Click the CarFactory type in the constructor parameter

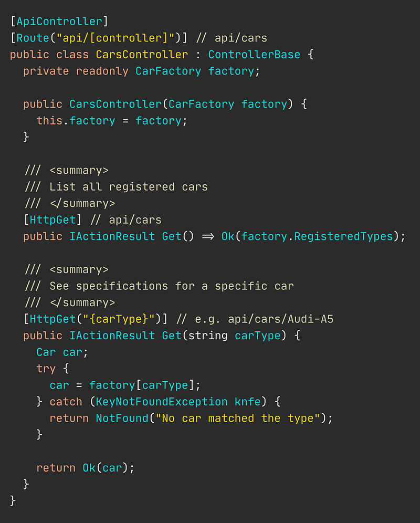(201, 104)
